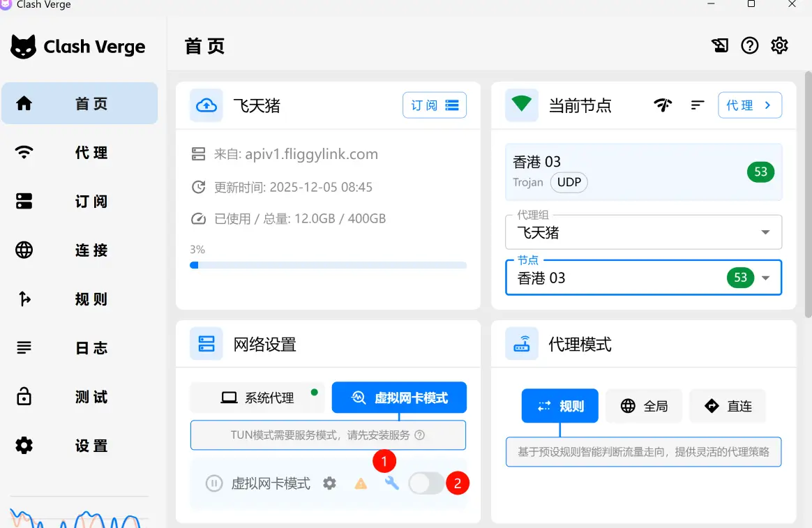Image resolution: width=812 pixels, height=528 pixels.
Task: Run the latency speed test icon
Action: (x=663, y=105)
